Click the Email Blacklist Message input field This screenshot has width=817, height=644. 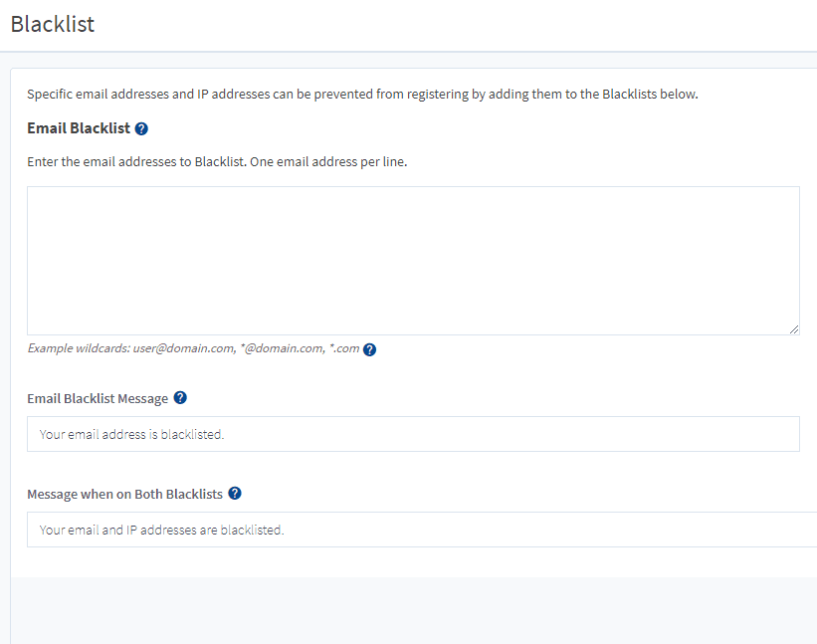coord(412,434)
